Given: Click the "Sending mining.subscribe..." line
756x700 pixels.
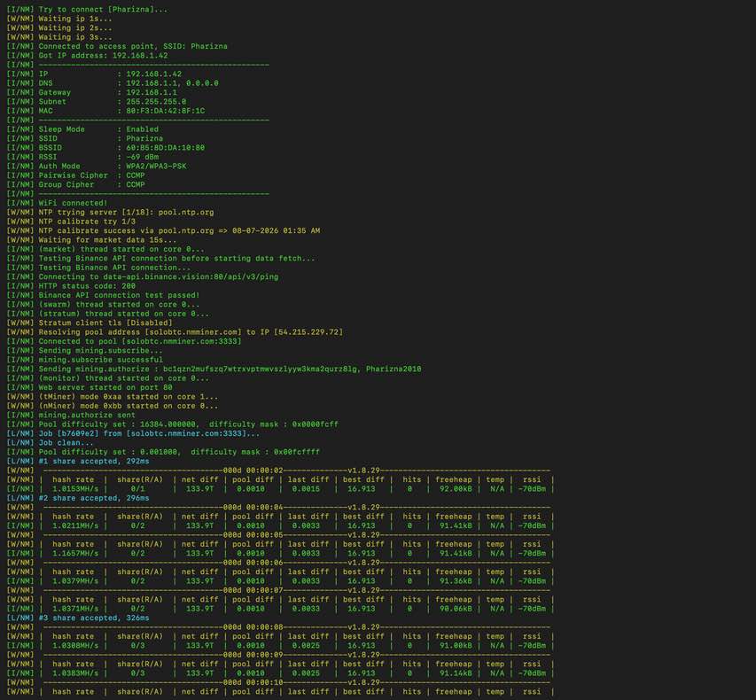Looking at the screenshot, I should click(100, 351).
